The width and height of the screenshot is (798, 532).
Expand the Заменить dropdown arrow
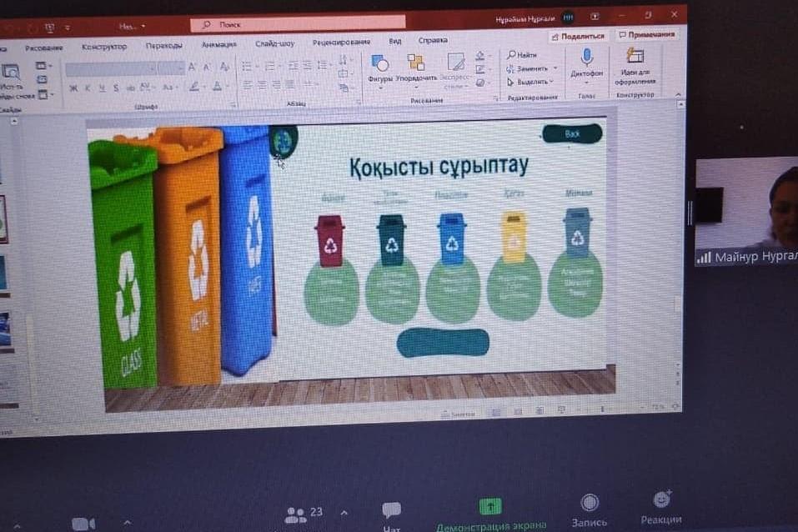555,68
